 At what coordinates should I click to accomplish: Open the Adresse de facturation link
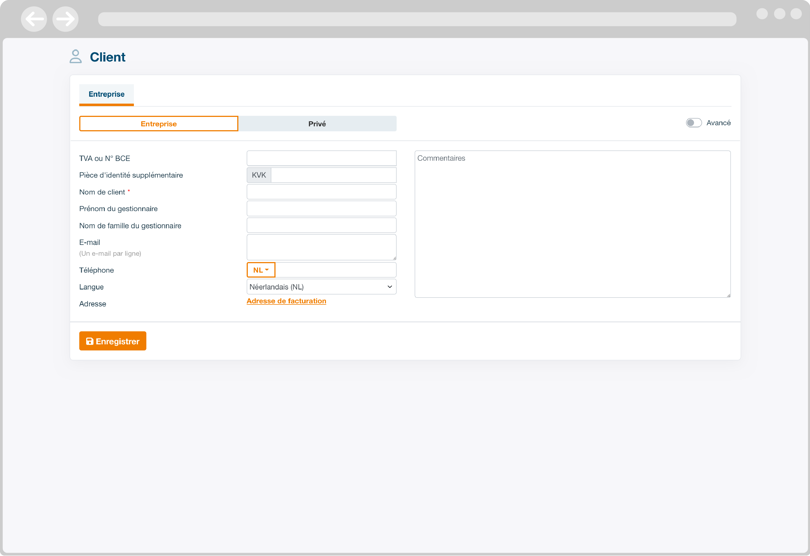[x=286, y=301]
